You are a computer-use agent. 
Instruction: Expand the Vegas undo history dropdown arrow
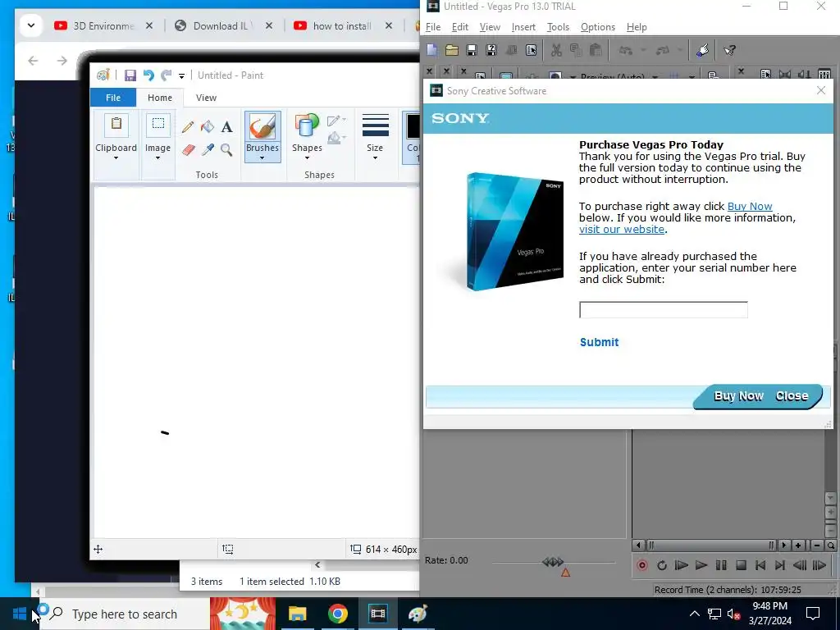click(x=643, y=50)
